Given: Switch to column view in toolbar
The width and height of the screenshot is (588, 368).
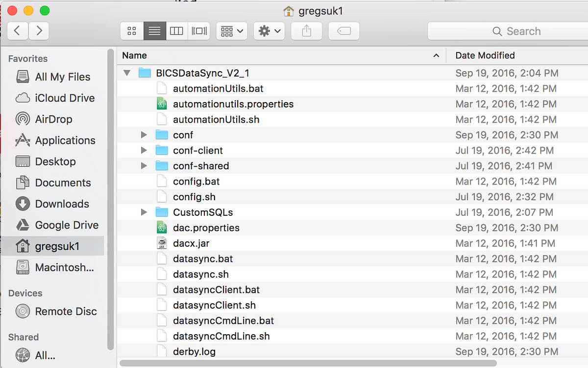Looking at the screenshot, I should [x=176, y=31].
